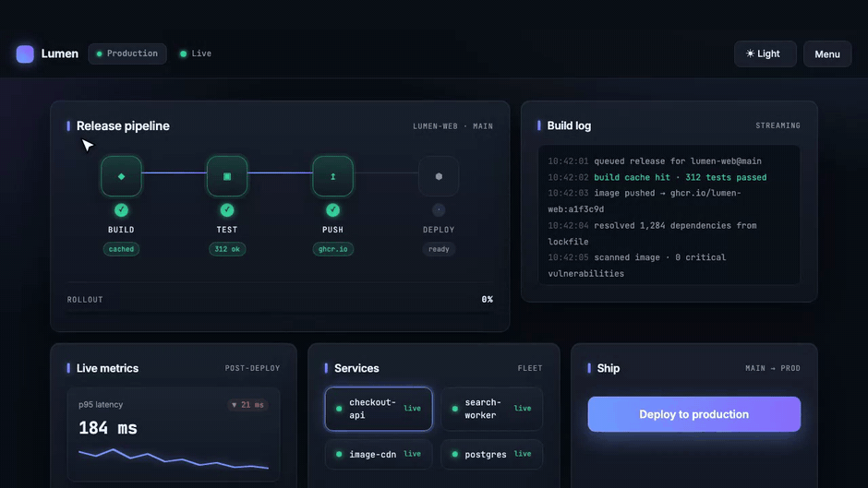Click 'LUMEN-WEB · MAIN' label
Viewport: 868px width, 488px height.
[452, 126]
